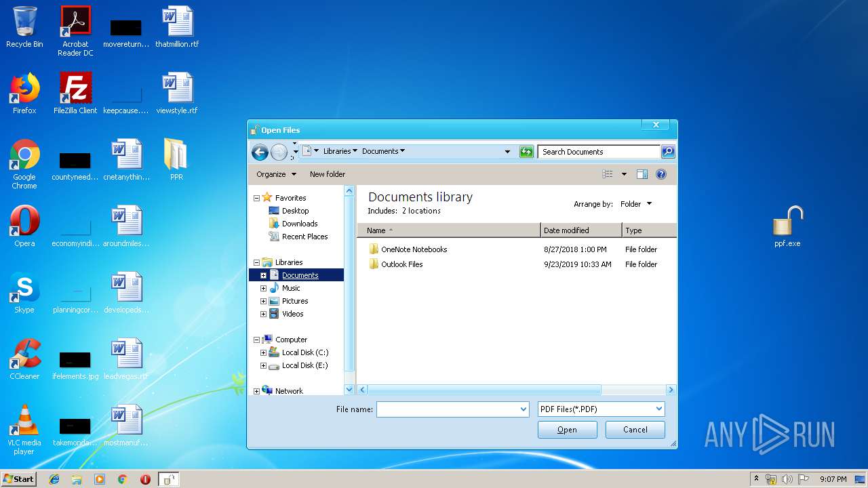Open the address bar previous locations dropdown
This screenshot has width=868, height=488.
pyautogui.click(x=507, y=152)
